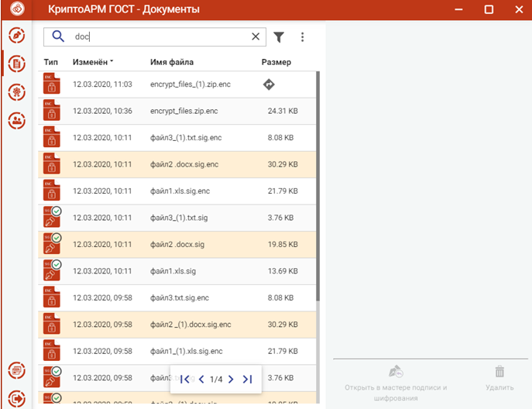Click date 12.03.2020, 10:36
This screenshot has width=532, height=409.
pos(102,111)
